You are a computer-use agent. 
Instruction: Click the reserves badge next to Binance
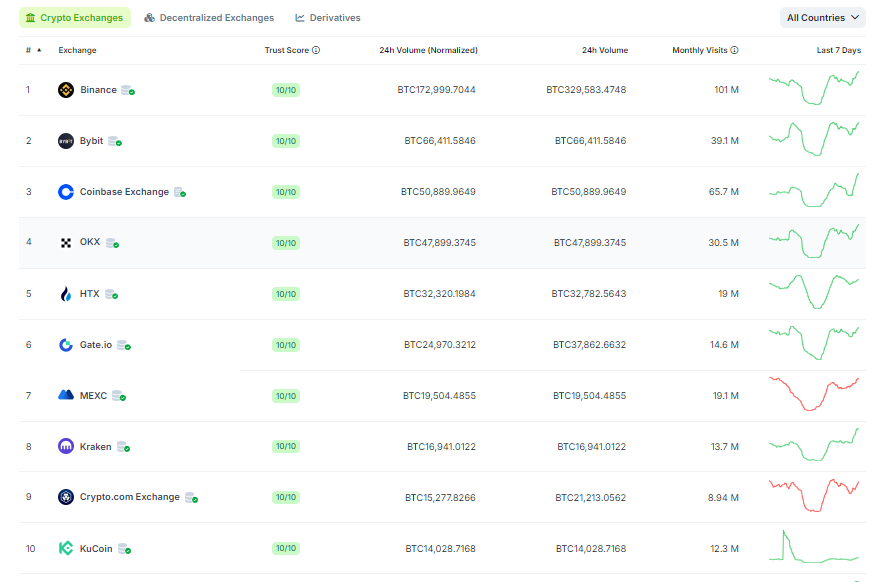pyautogui.click(x=128, y=90)
